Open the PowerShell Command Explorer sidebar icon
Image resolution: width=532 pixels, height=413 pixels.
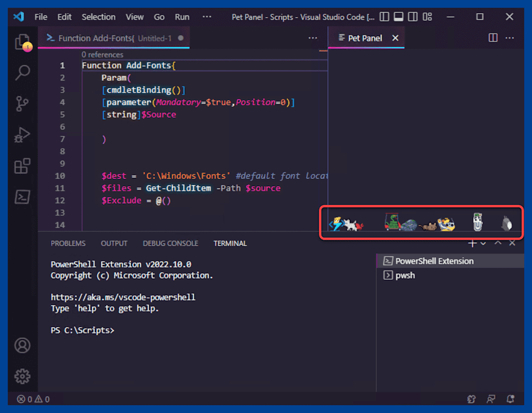click(x=23, y=197)
